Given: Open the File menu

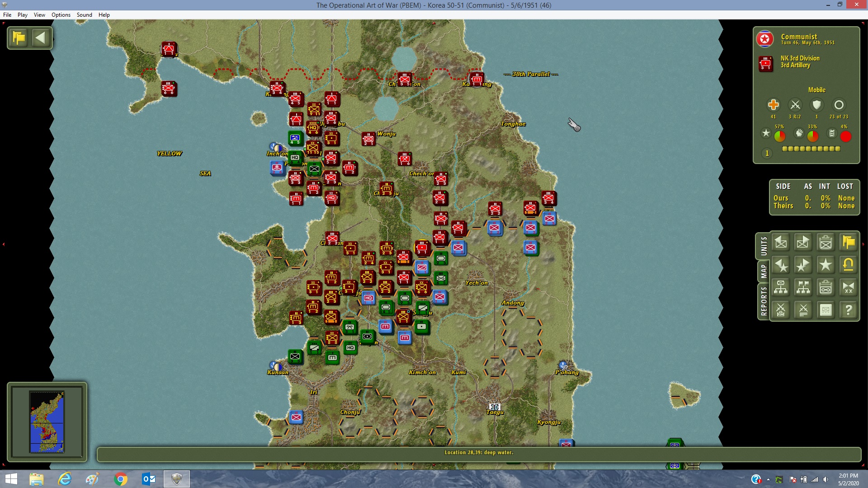Looking at the screenshot, I should (7, 14).
